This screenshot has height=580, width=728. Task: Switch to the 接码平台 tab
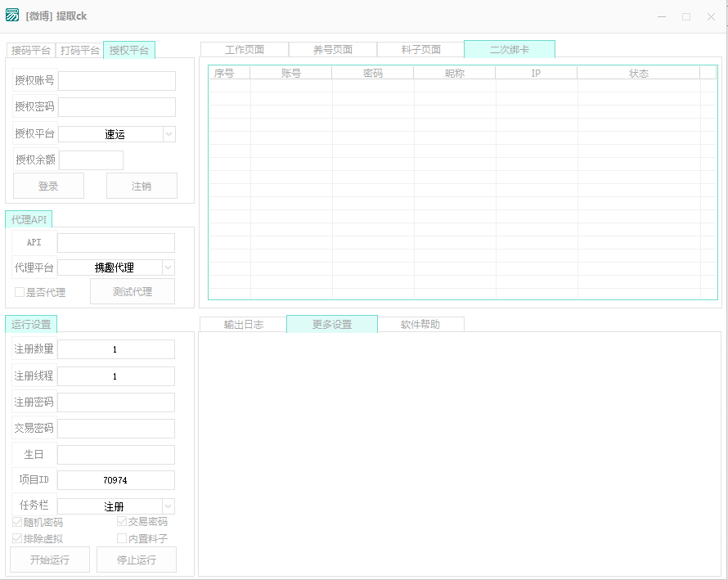30,50
